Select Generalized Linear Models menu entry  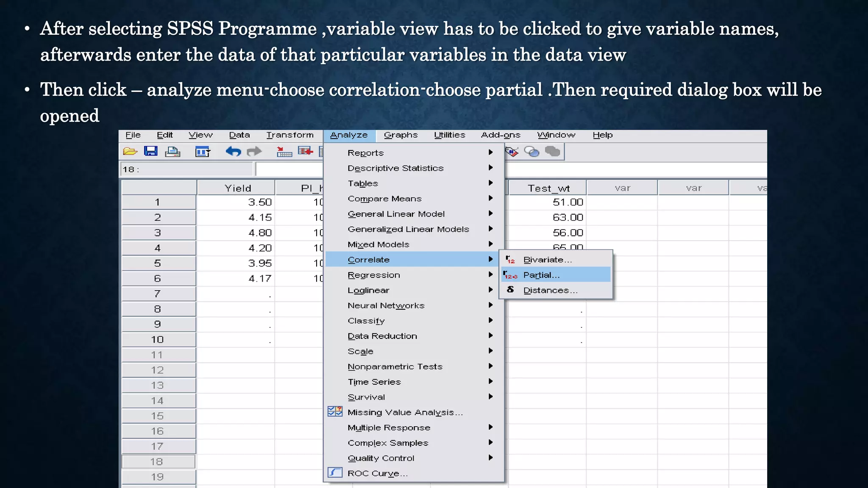(414, 229)
